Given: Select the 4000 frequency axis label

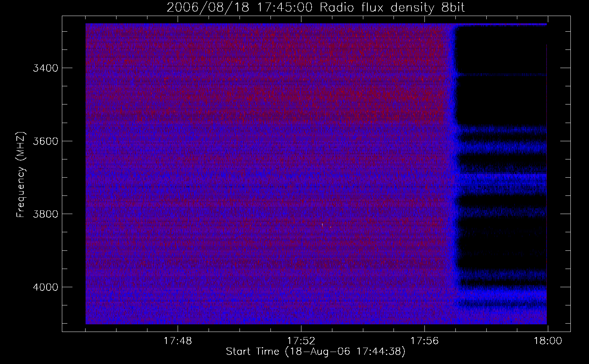Looking at the screenshot, I should pyautogui.click(x=46, y=287).
